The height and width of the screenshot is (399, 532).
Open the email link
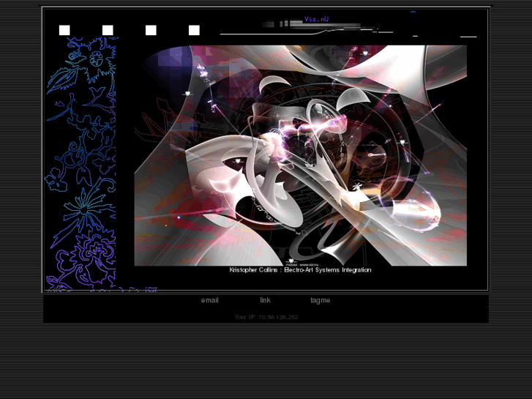[x=210, y=300]
